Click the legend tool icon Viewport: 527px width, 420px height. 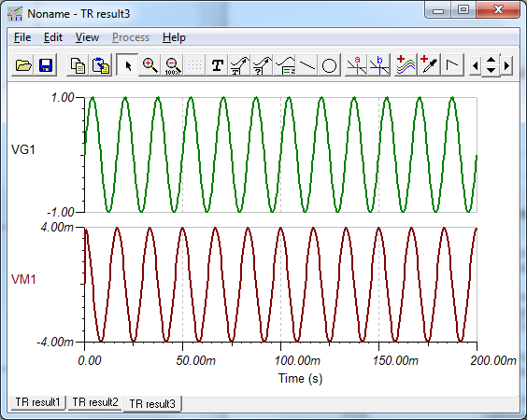coord(285,64)
